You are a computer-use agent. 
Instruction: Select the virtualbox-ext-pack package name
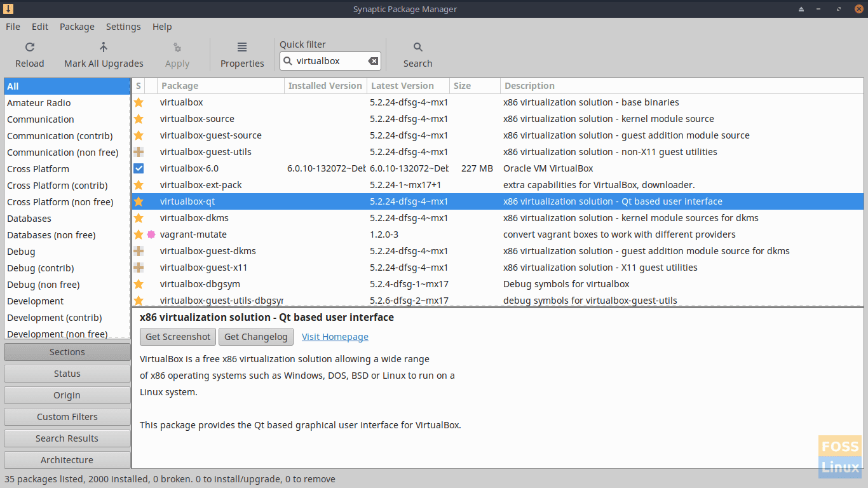click(201, 185)
